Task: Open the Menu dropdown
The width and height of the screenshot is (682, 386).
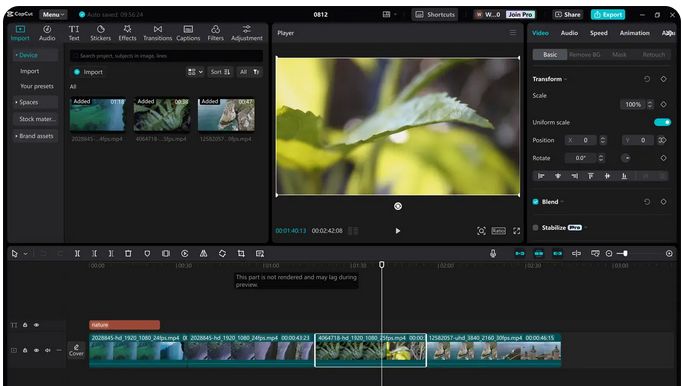Action: (x=53, y=14)
